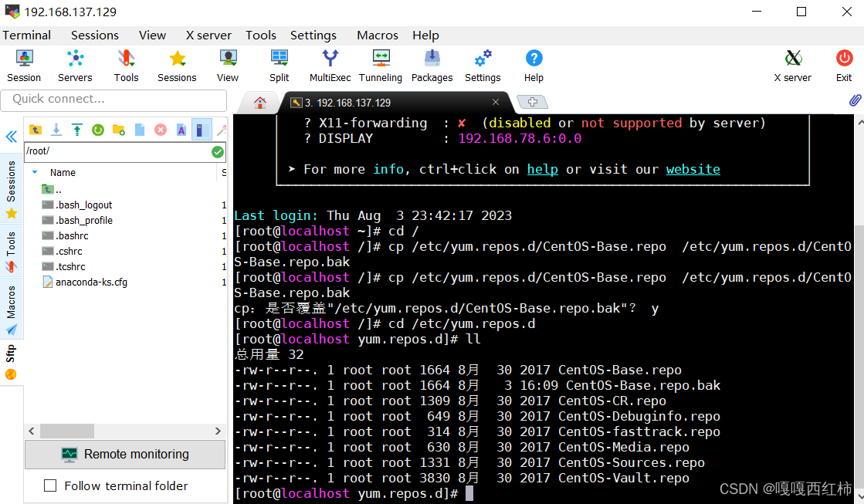Click the SFTP download selected files icon
Screen dimensions: 864x504
pos(56,130)
